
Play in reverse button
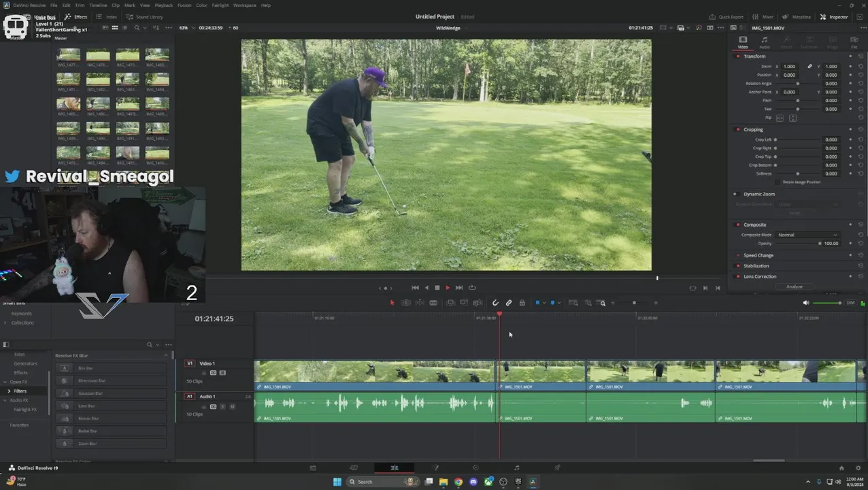click(427, 287)
